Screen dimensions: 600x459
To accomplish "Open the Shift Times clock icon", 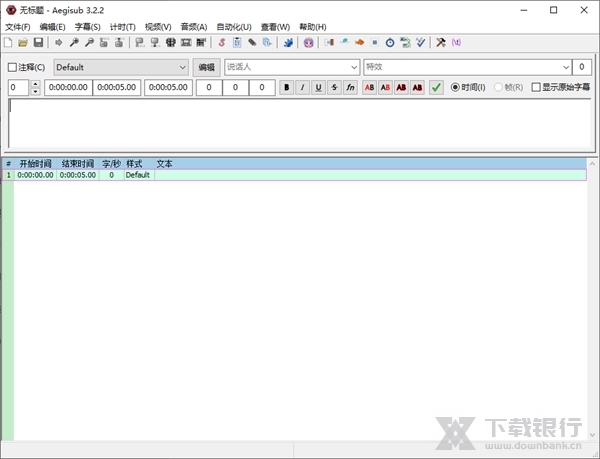I will (x=390, y=43).
